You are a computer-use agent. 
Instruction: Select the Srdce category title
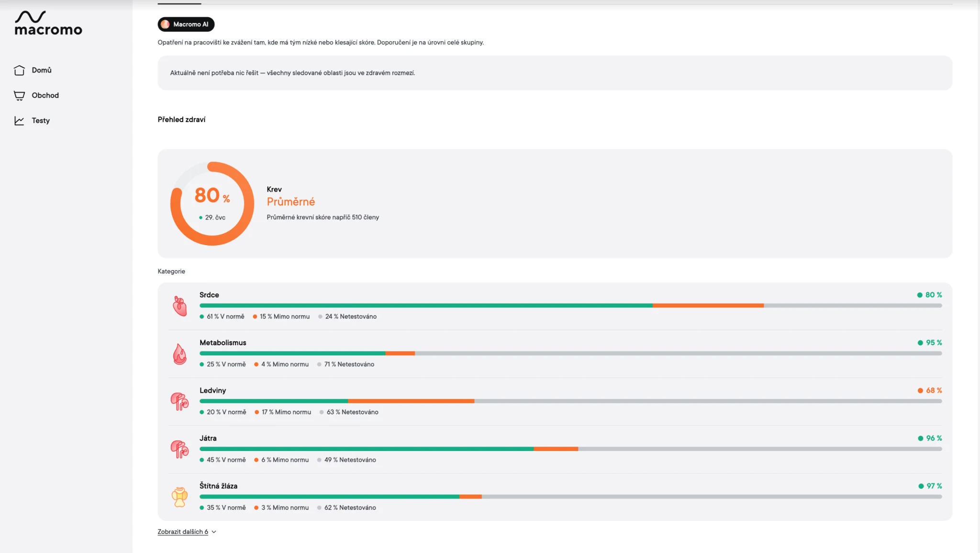point(209,295)
